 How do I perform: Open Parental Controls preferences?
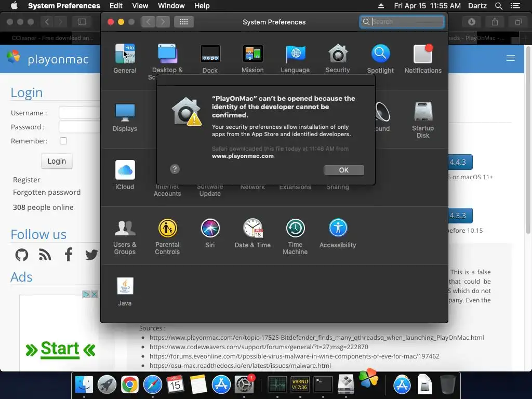click(167, 236)
